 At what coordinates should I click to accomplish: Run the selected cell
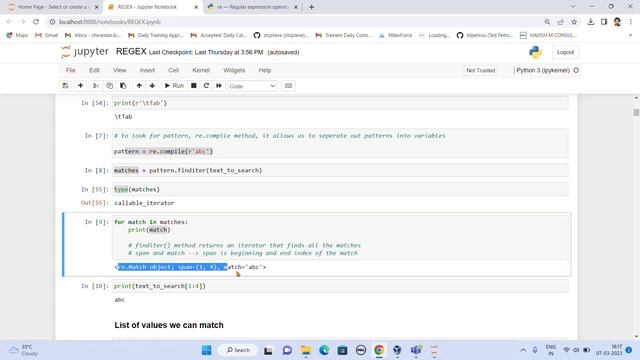click(174, 86)
